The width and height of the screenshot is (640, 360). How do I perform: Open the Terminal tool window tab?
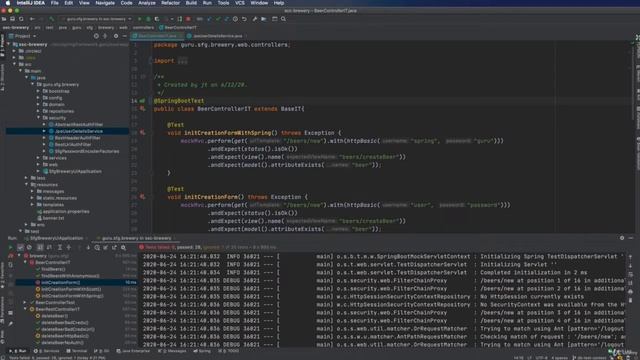pyautogui.click(x=77, y=351)
